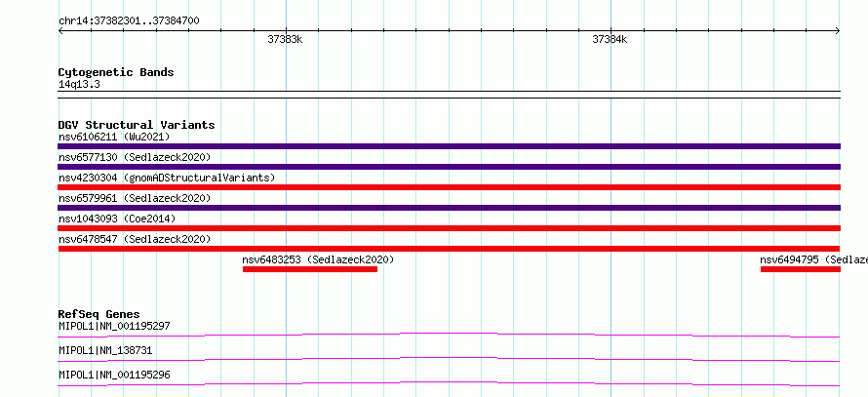Screen dimensions: 868x397
Task: Click the DGV Structural Variants track title
Action: point(137,125)
